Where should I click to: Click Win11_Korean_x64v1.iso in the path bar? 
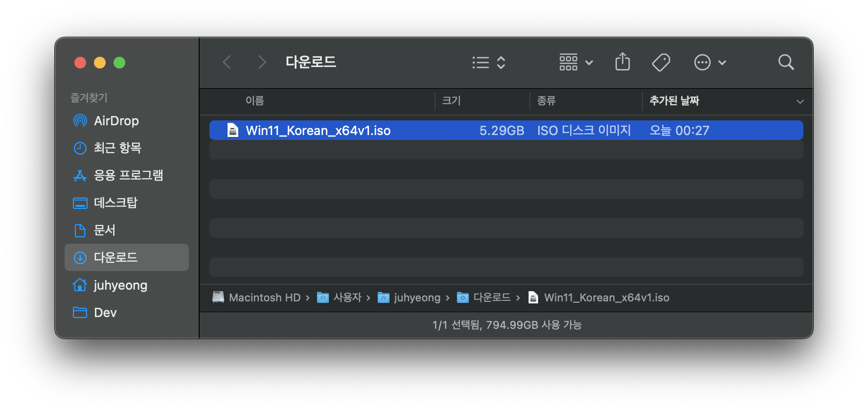click(607, 297)
